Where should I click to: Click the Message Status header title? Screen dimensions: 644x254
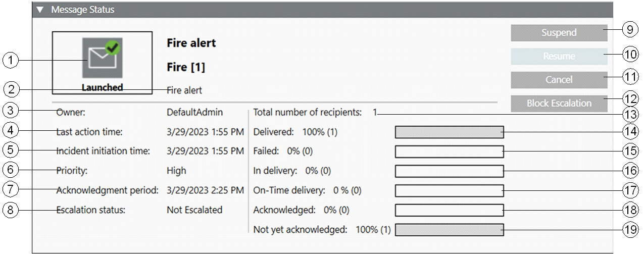[x=82, y=10]
